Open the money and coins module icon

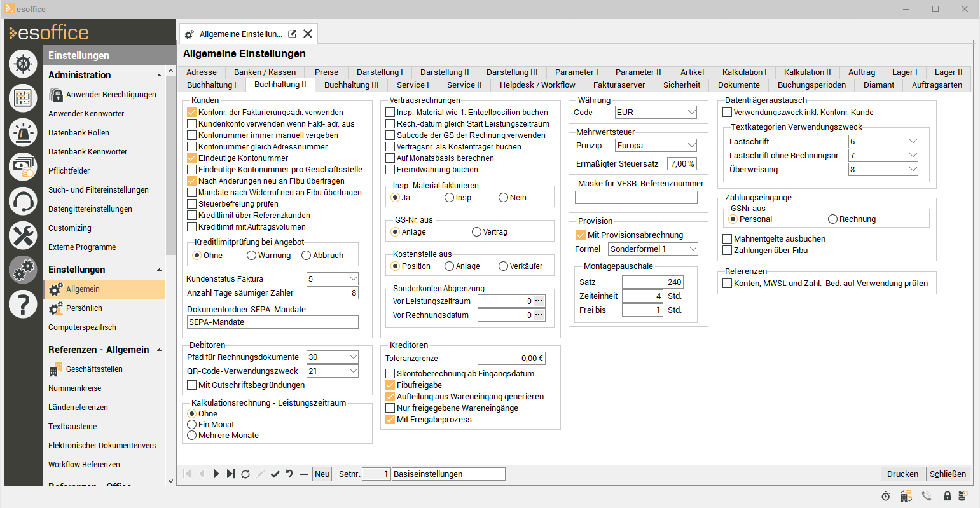23,167
